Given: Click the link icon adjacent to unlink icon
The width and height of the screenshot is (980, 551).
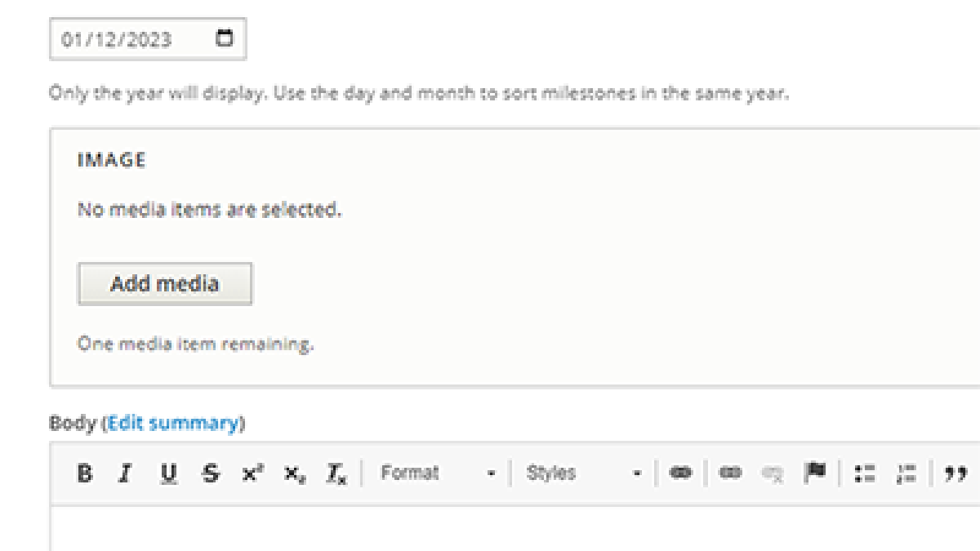Looking at the screenshot, I should click(729, 473).
